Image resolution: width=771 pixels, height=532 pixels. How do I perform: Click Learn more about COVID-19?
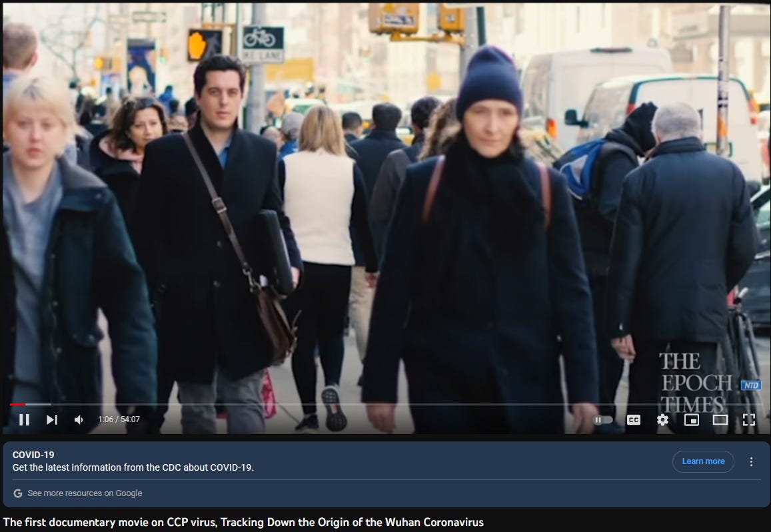pyautogui.click(x=703, y=461)
